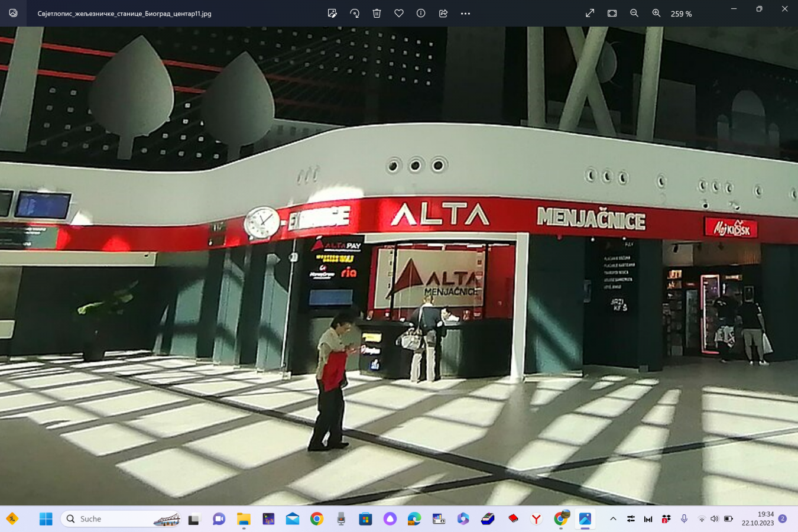Open notifications badge showing 2
Image resolution: width=798 pixels, height=532 pixels.
pyautogui.click(x=783, y=519)
